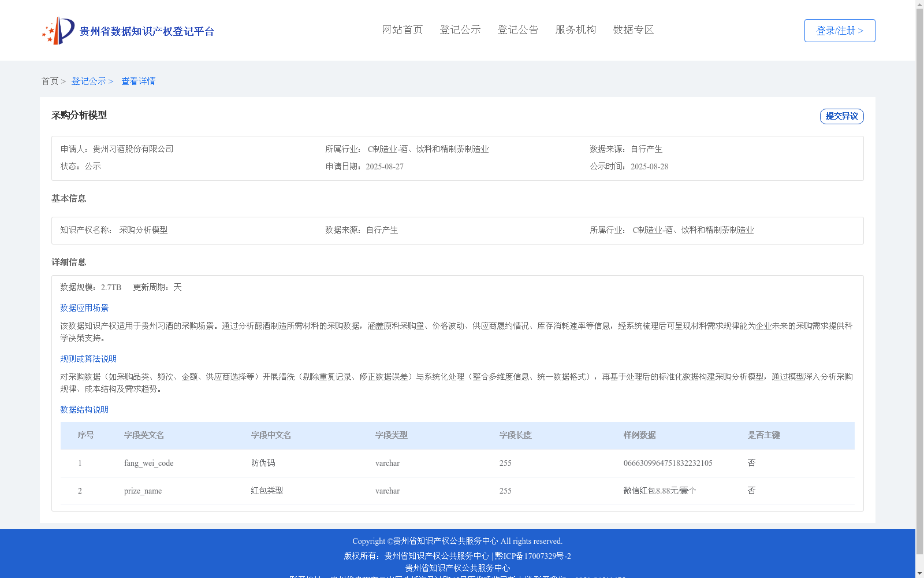Click the 登录/注册 button
Screen dimensions: 924x578
(x=840, y=31)
